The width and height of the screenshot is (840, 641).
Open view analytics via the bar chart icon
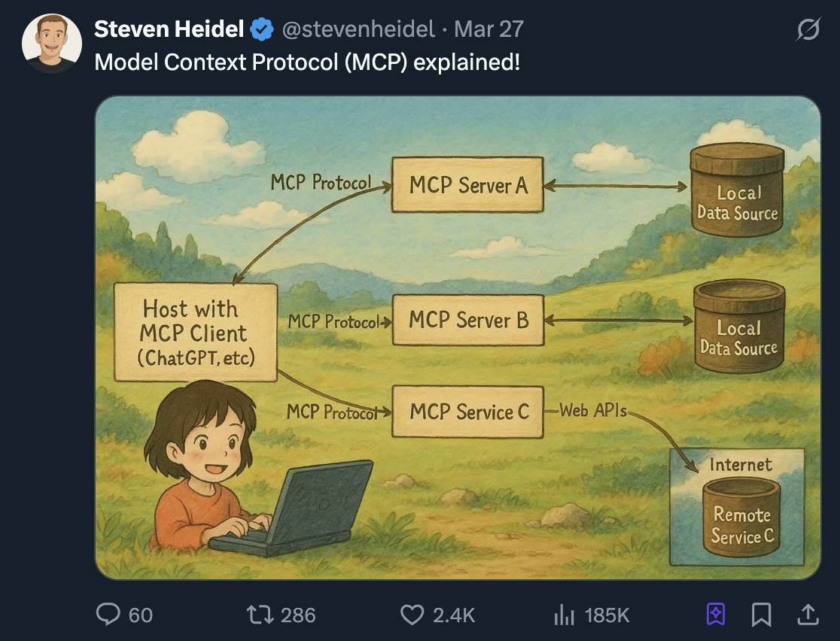(x=565, y=615)
